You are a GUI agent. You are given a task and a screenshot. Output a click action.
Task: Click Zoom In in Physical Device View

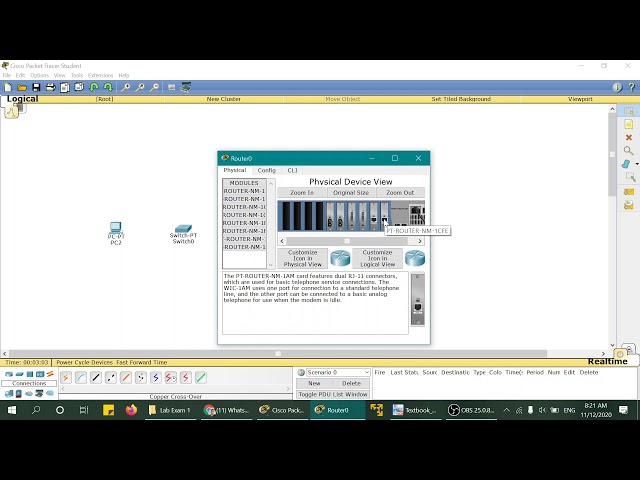pyautogui.click(x=302, y=193)
